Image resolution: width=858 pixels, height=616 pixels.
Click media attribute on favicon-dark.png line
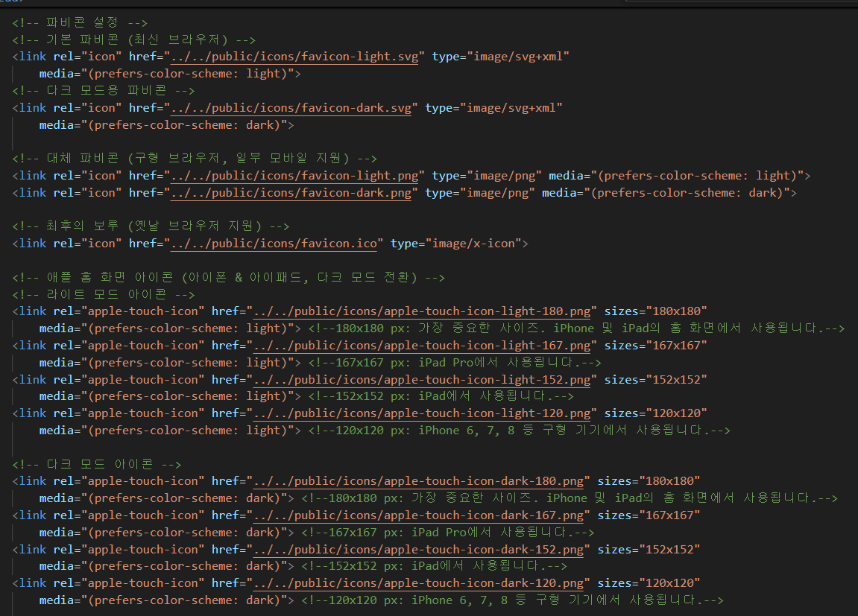point(666,193)
